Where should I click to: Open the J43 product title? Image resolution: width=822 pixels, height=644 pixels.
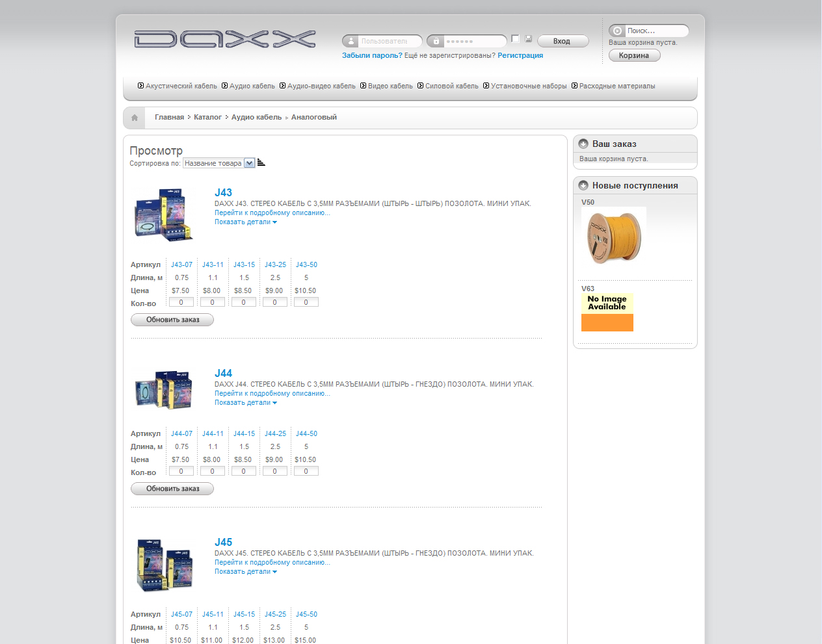(x=223, y=192)
